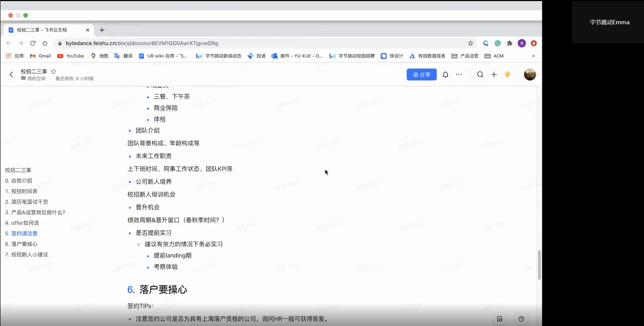
Task: Open a new tab with plus button
Action: click(x=102, y=30)
